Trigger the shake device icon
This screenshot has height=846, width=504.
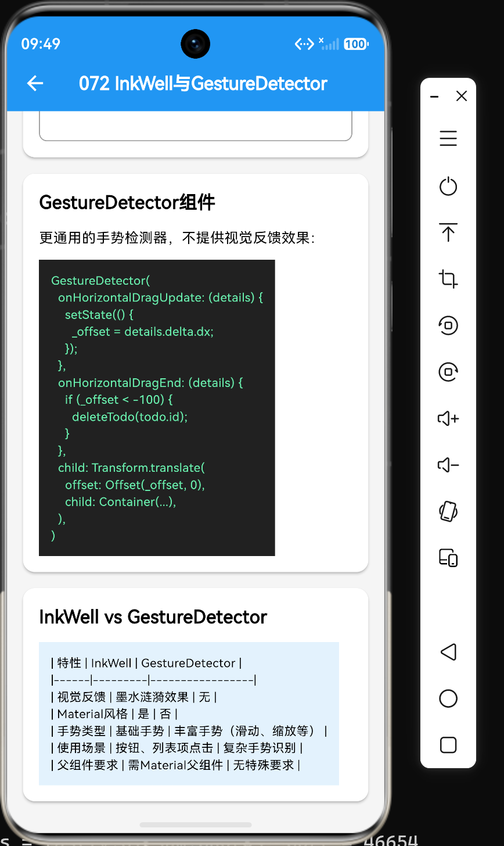point(448,511)
